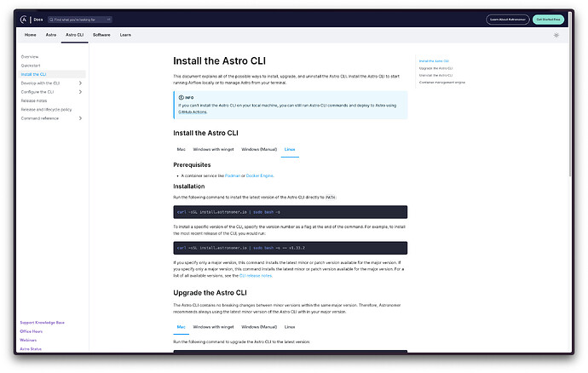Screen dimensions: 588x373
Task: Select the Astro CLI nav tab
Action: pos(75,35)
